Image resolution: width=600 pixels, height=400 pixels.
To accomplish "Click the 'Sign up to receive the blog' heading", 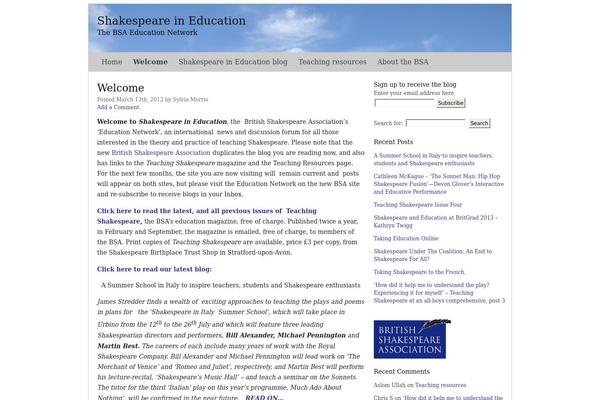I will click(415, 84).
